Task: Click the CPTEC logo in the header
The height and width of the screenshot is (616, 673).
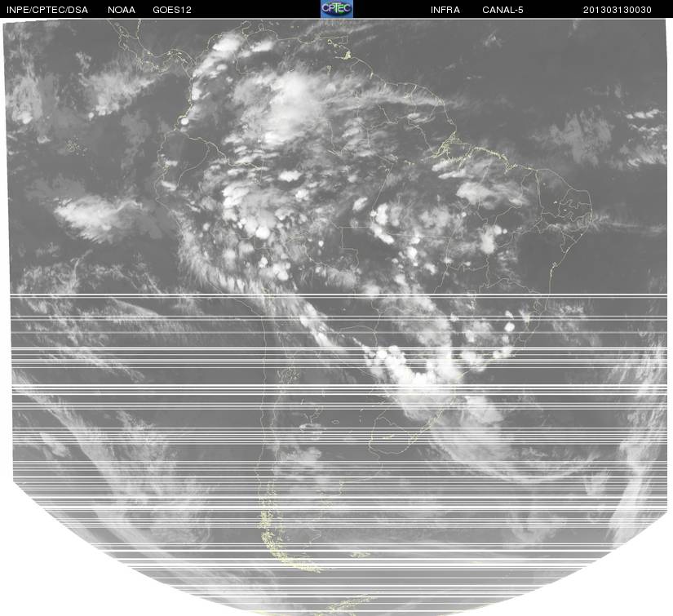Action: 337,9
